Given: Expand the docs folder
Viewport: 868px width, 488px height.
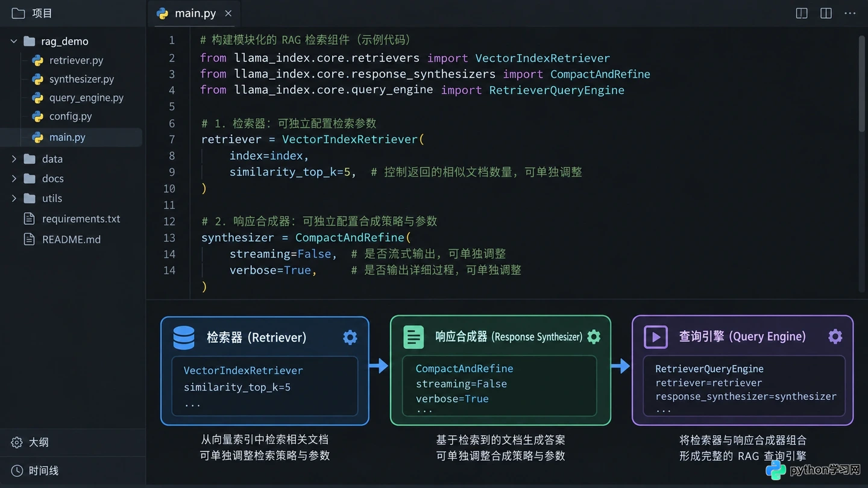Looking at the screenshot, I should point(14,178).
